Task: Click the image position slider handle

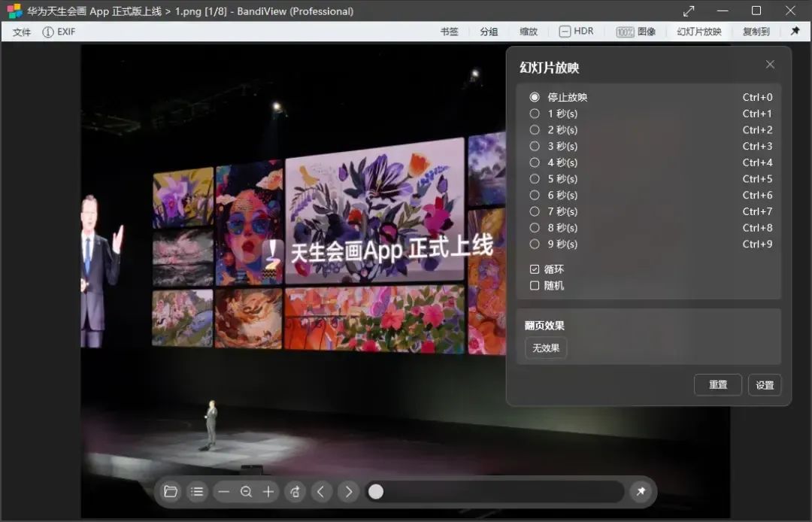Action: coord(376,491)
